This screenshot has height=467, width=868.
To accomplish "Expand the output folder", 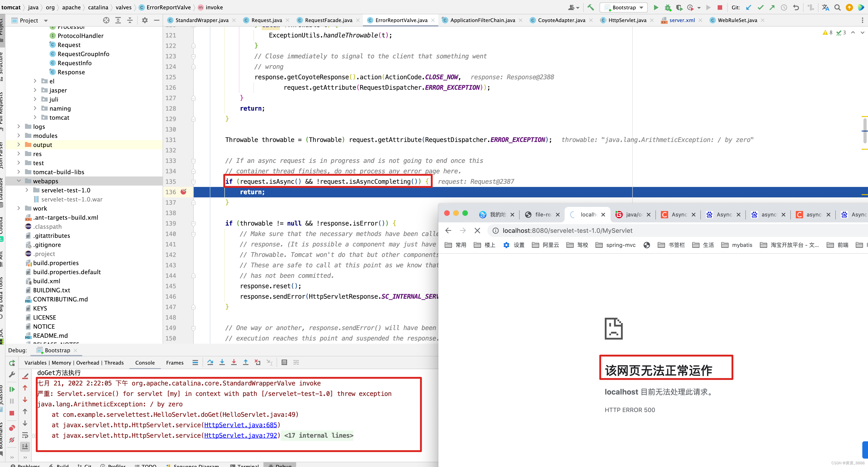I will click(19, 144).
